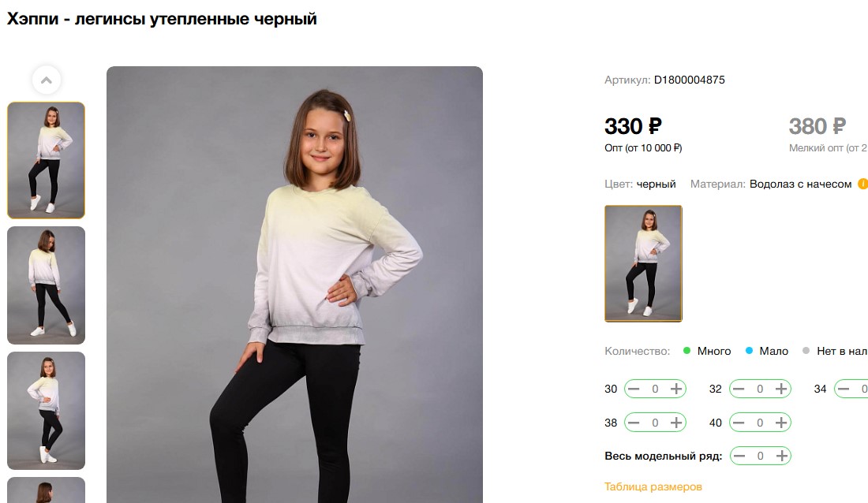This screenshot has width=868, height=503.
Task: Click the main product photo
Action: (x=294, y=284)
